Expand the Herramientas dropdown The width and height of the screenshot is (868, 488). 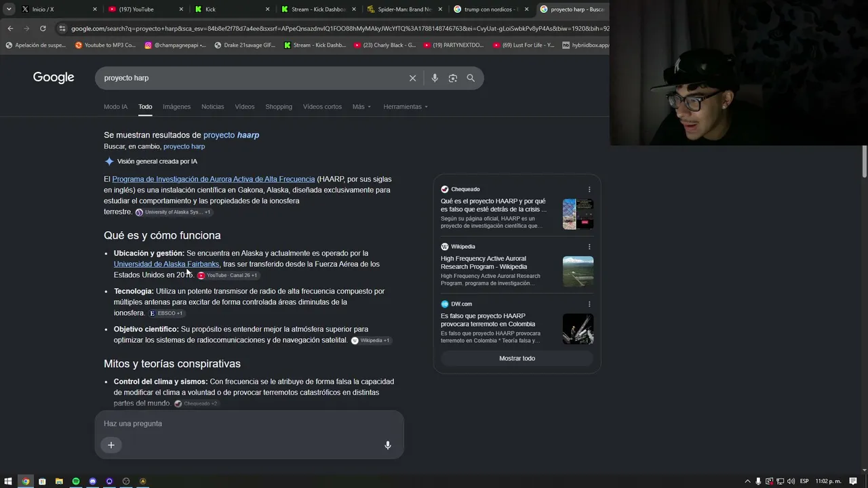point(406,106)
